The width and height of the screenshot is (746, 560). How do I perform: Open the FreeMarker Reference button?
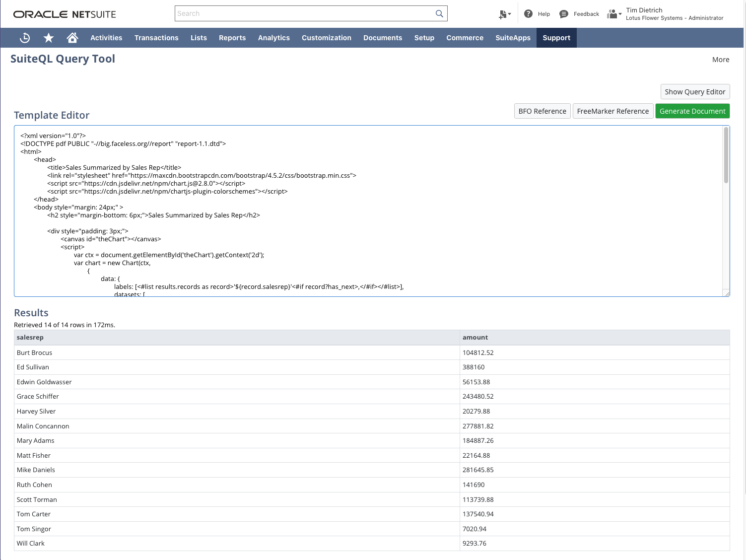pyautogui.click(x=612, y=111)
